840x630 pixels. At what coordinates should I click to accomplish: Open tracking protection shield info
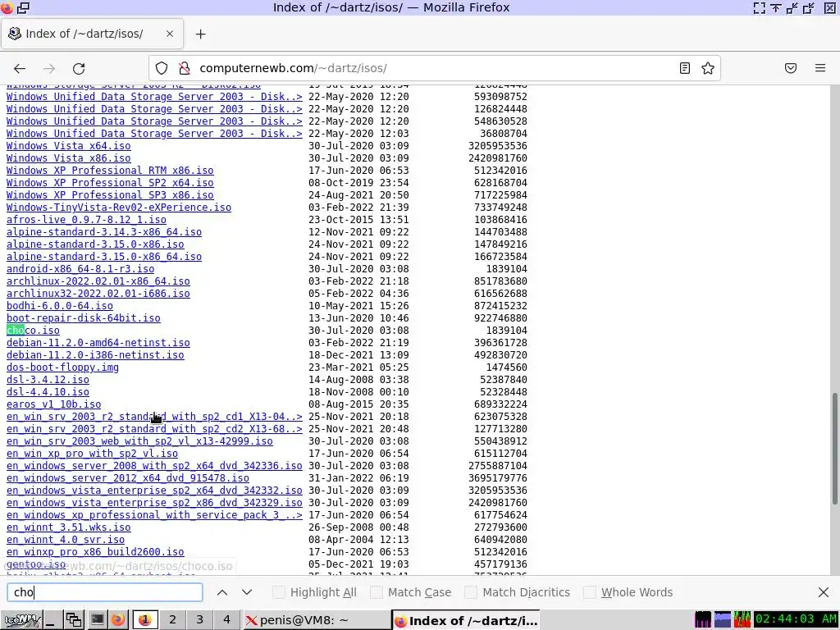(x=162, y=68)
